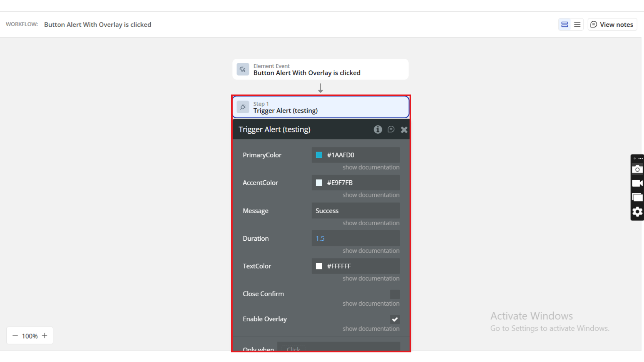This screenshot has width=644, height=362.
Task: Click the Message field containing Success
Action: point(356,211)
